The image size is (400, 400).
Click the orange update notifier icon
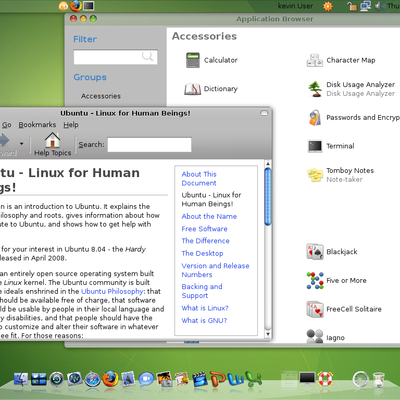click(x=328, y=6)
